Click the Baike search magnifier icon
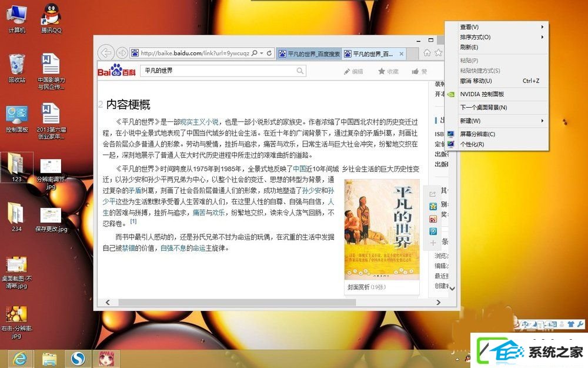Image resolution: width=588 pixels, height=368 pixels. (300, 71)
